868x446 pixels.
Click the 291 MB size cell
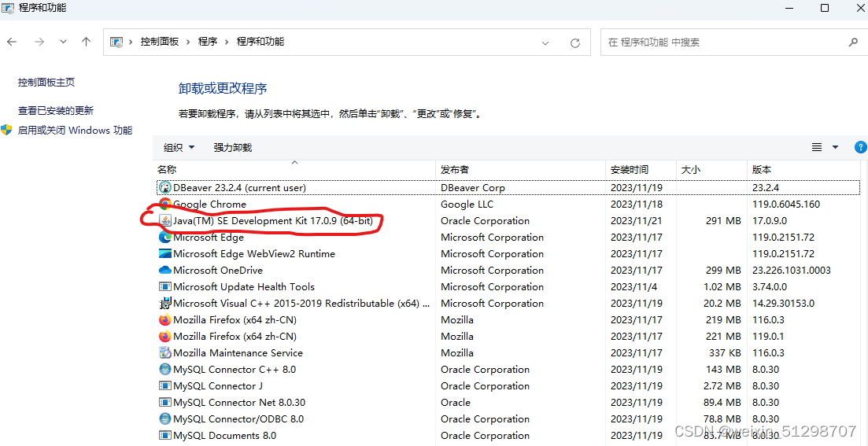[x=723, y=221]
